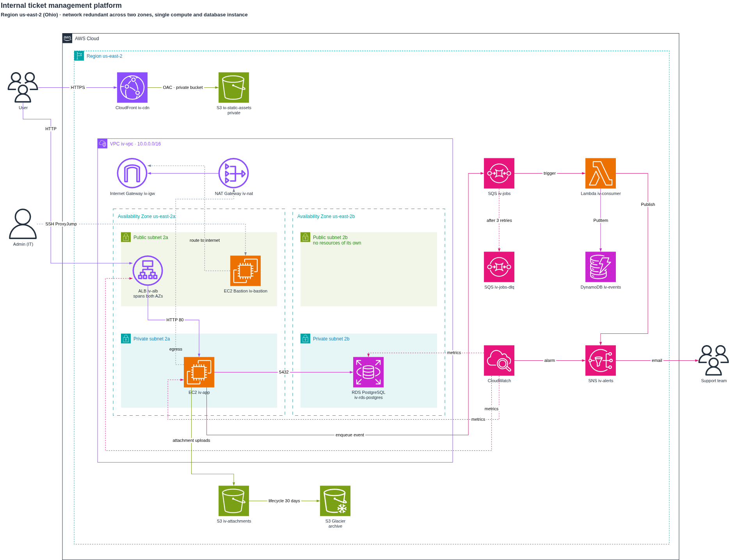Click the "Availability Zone us-east-2a" label
The image size is (729, 560).
tap(146, 216)
